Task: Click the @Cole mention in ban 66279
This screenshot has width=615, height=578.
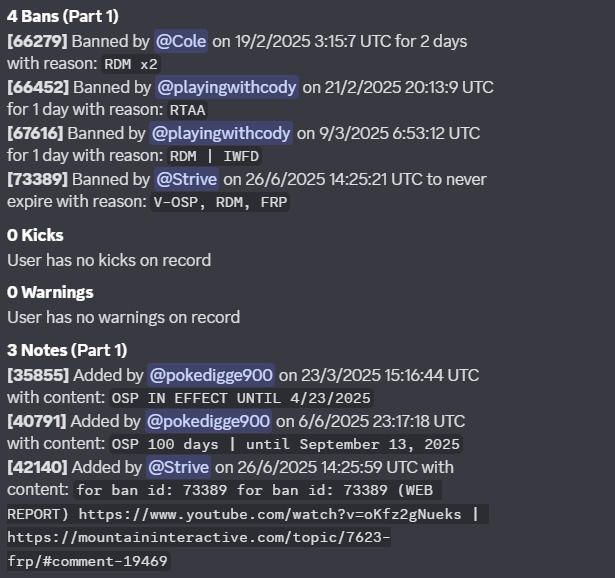Action: tap(181, 41)
